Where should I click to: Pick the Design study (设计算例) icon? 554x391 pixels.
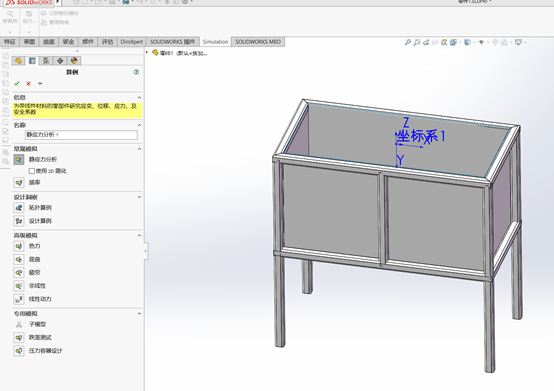pos(19,221)
